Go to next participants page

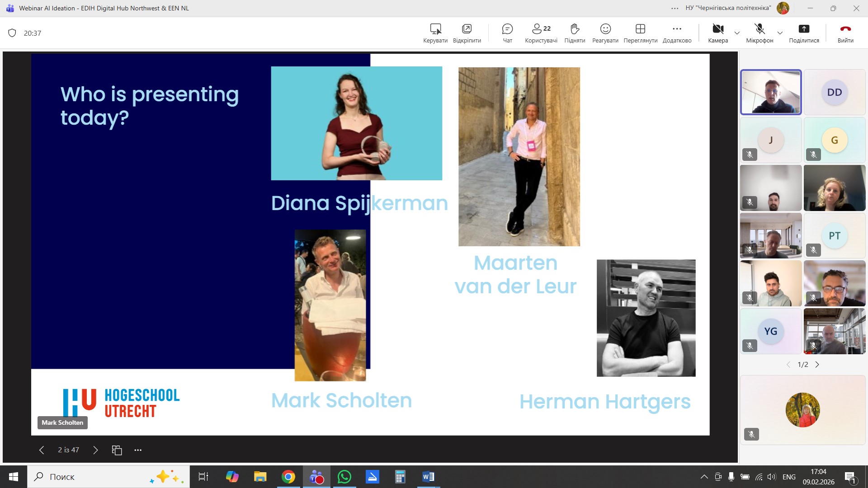[x=817, y=365]
